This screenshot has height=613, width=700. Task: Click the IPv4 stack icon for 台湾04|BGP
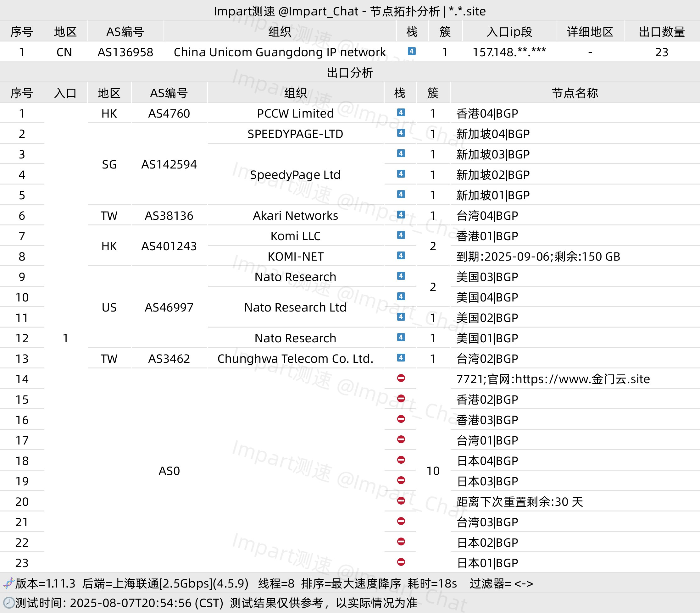pyautogui.click(x=401, y=215)
